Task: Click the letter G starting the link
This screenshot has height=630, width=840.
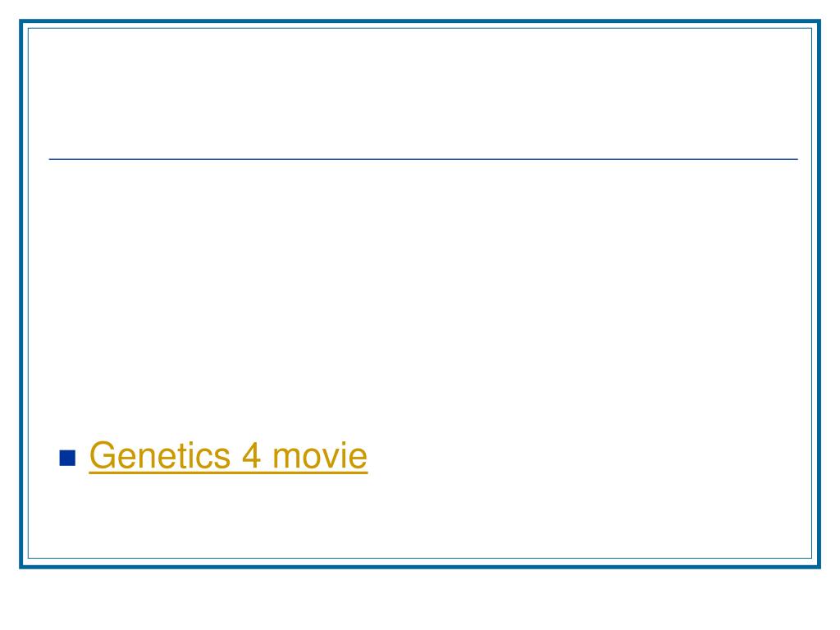Action: [x=101, y=456]
